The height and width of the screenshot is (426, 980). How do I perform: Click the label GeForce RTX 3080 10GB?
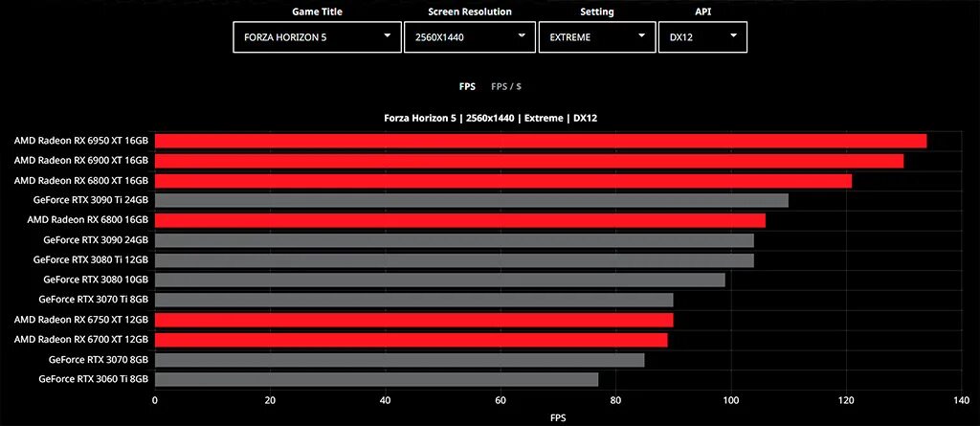(96, 280)
